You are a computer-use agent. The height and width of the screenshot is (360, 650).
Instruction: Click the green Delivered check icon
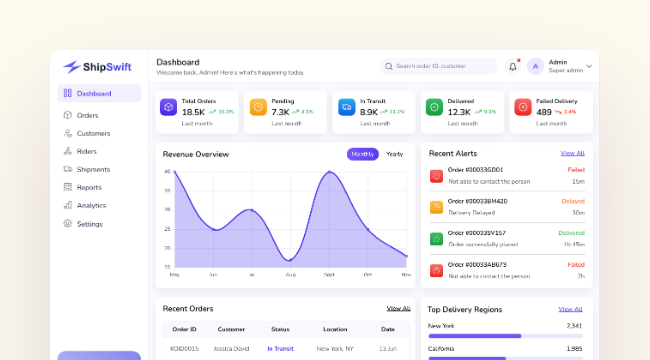click(x=434, y=107)
